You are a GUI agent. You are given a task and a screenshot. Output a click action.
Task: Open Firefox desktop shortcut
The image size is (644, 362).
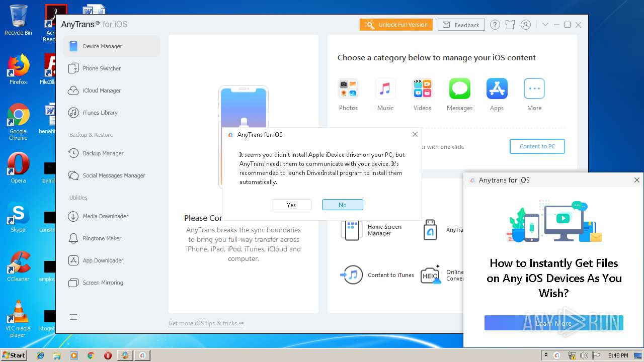18,69
